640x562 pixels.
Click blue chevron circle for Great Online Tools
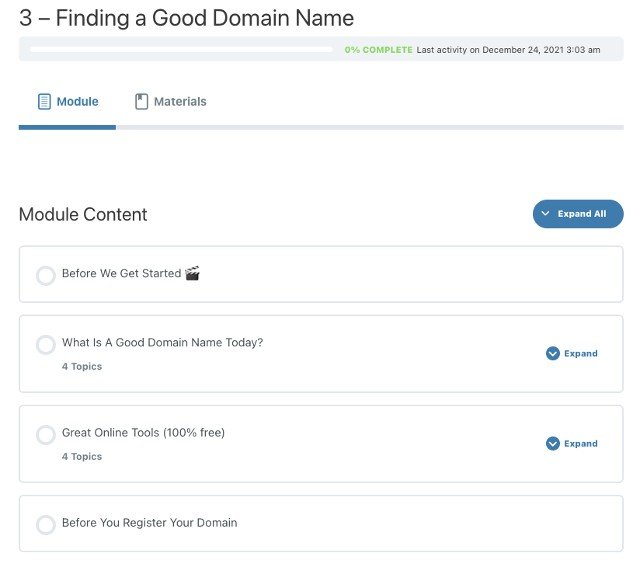[553, 443]
